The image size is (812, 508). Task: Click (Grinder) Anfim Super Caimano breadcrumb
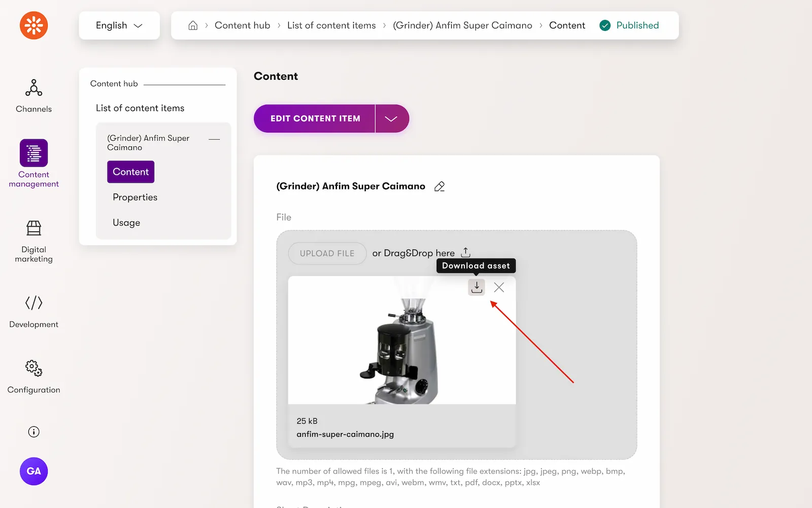(462, 25)
